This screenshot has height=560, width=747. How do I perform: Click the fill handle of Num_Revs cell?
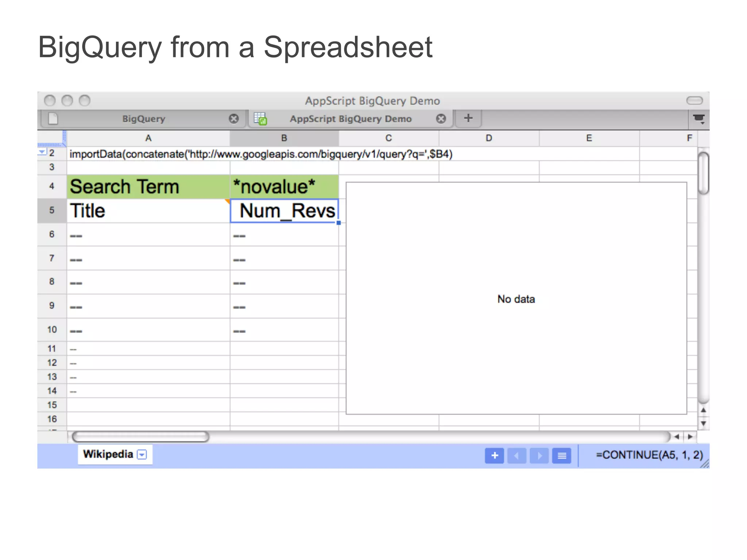click(x=338, y=223)
